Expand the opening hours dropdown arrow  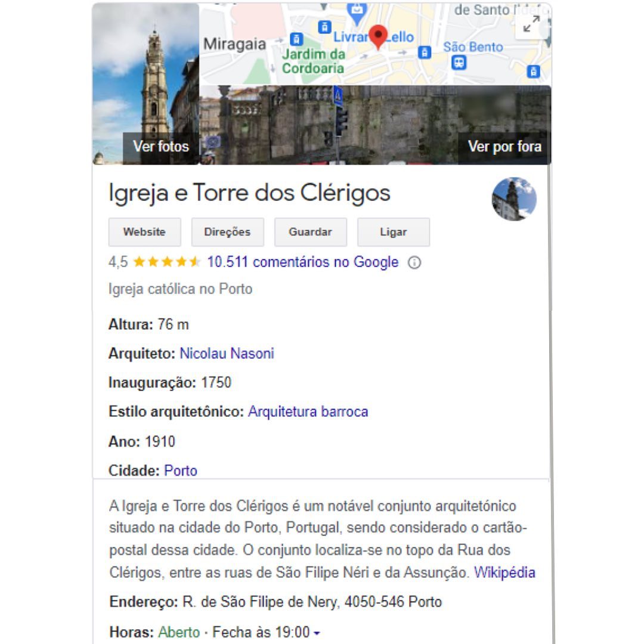click(x=317, y=634)
